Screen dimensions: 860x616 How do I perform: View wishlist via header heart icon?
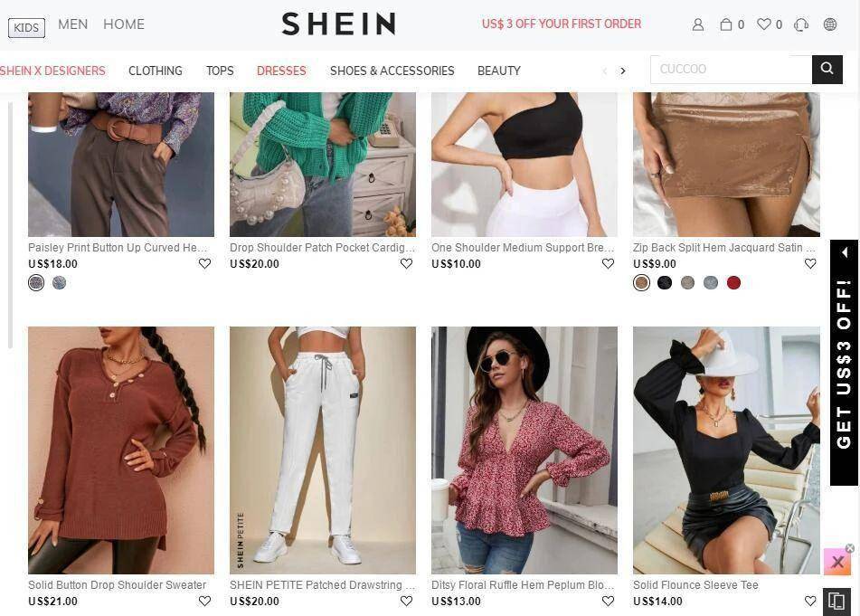(x=763, y=24)
